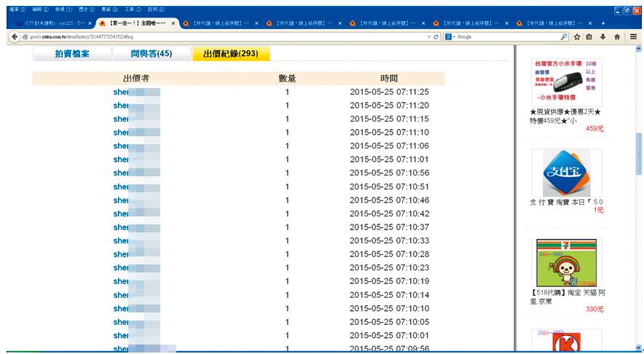Open the 支付宝 logo ad thumbnail

point(566,173)
